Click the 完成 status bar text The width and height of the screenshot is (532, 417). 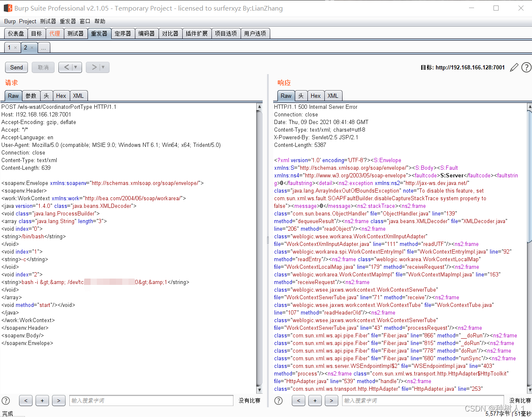pos(8,413)
